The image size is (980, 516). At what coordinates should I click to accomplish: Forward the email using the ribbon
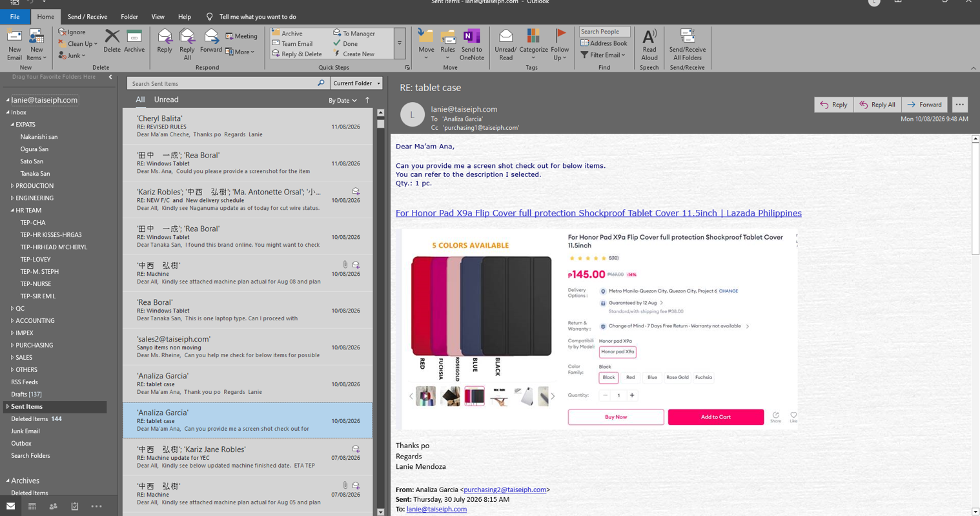(211, 41)
